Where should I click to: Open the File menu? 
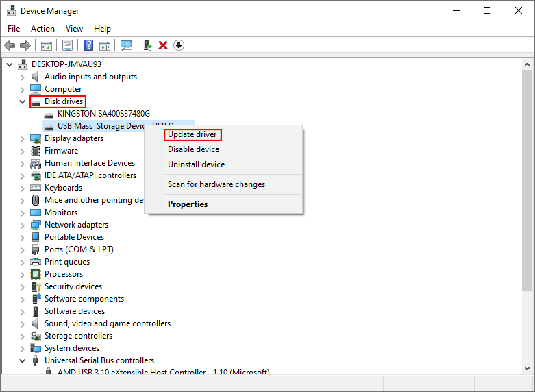pyautogui.click(x=14, y=29)
